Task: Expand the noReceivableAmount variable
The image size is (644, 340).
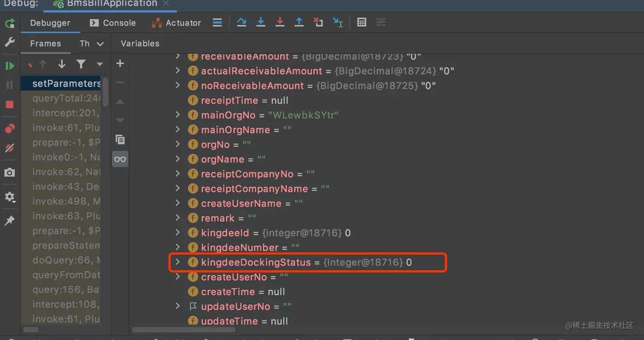Action: tap(178, 86)
